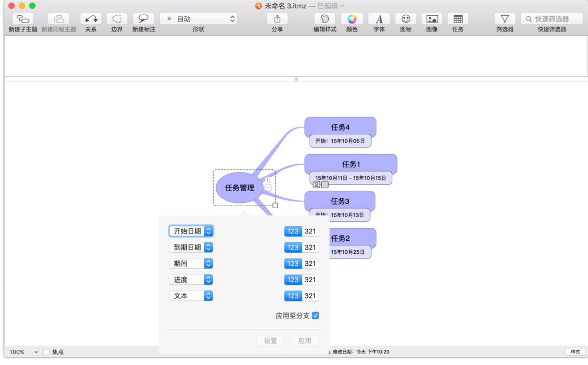Viewport: 588px width, 365px height.
Task: Uncheck the 应用至分支 checkbox
Action: pyautogui.click(x=316, y=315)
